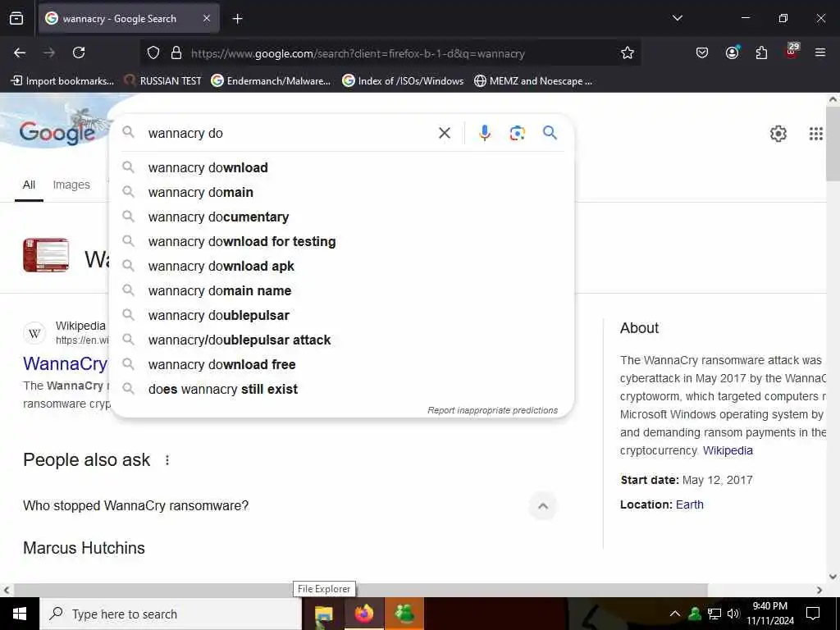Open new tab with plus button

237,19
